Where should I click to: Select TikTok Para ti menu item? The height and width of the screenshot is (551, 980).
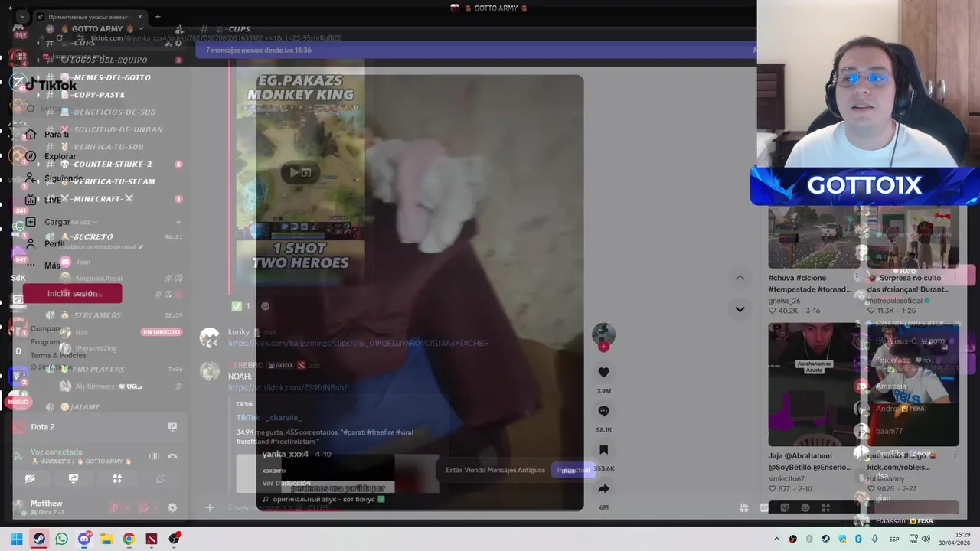pos(47,135)
